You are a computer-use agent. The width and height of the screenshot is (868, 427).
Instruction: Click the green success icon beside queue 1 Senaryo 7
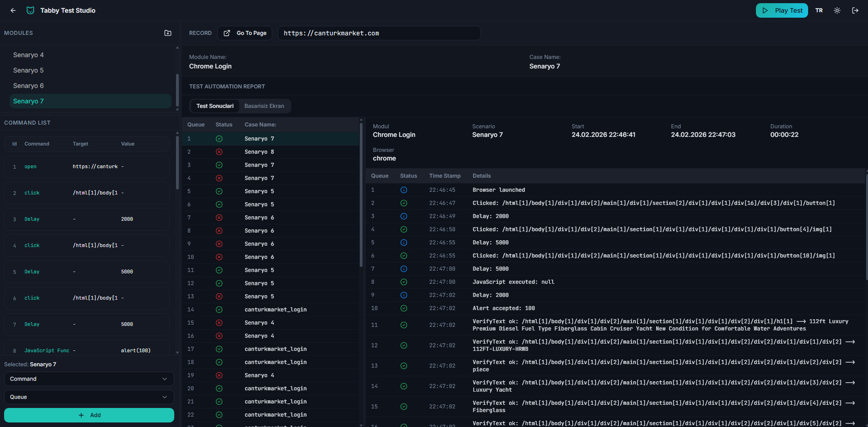[219, 138]
